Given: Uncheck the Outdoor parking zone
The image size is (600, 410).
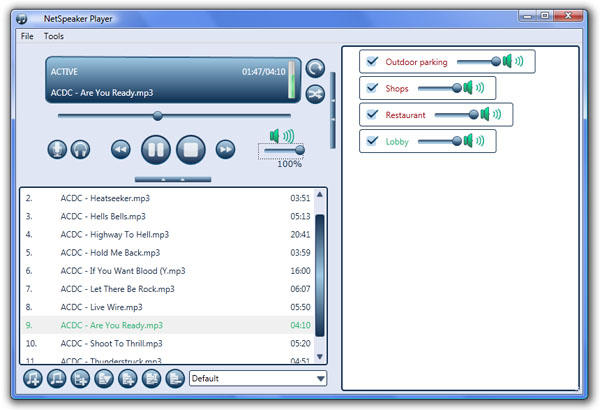Looking at the screenshot, I should click(x=372, y=61).
